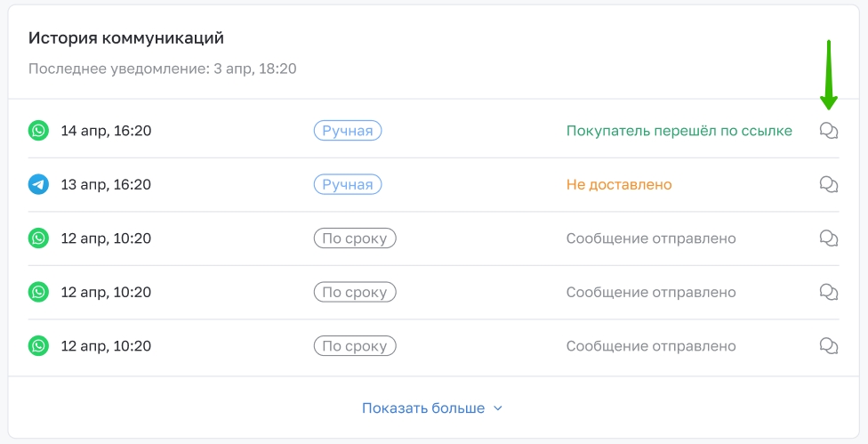Screen dimensions: 868x444
Task: Click the История коммуникаций heading
Action: [x=126, y=38]
